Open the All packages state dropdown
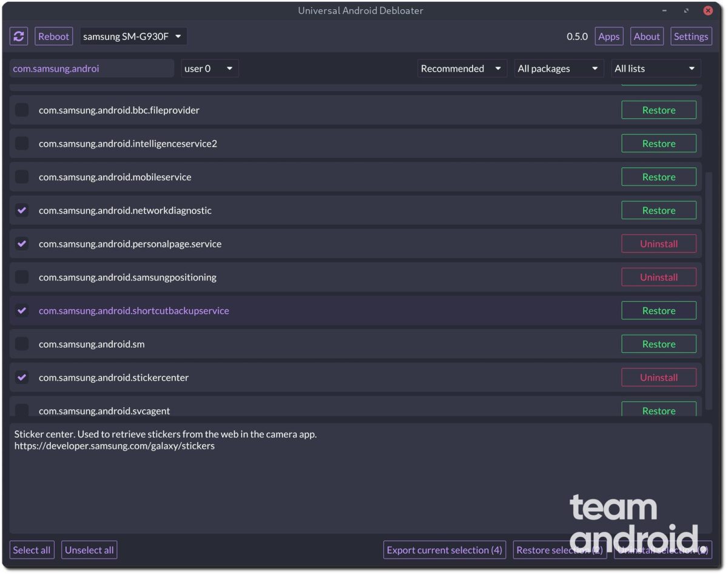 (558, 69)
